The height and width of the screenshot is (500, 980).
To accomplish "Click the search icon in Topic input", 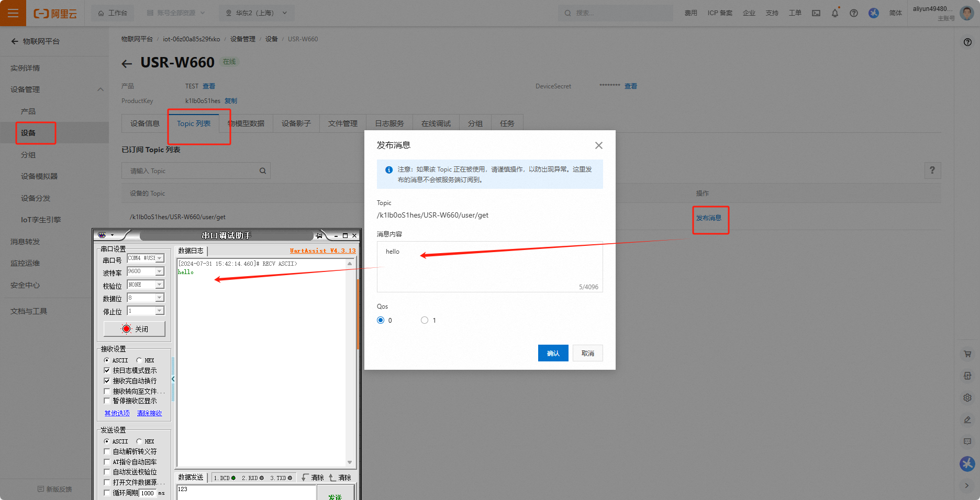I will pyautogui.click(x=263, y=171).
